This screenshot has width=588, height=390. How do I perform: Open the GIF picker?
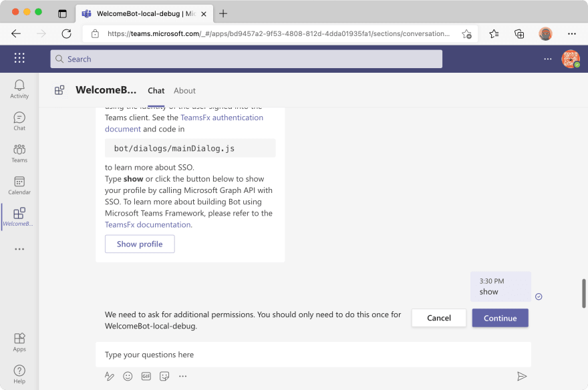pyautogui.click(x=146, y=376)
